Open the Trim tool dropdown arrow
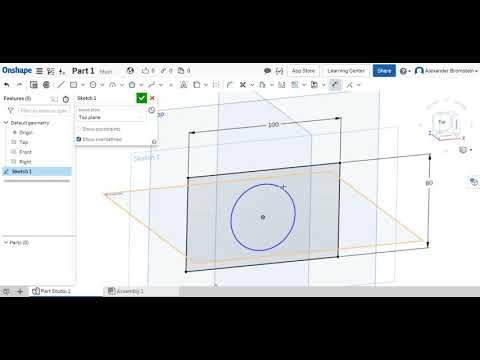The width and height of the screenshot is (480, 360). (252, 85)
